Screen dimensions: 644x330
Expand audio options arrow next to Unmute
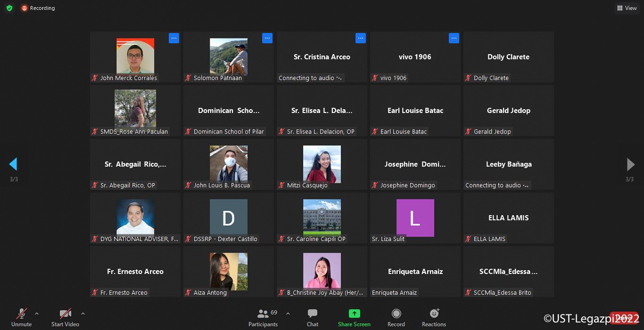pos(37,314)
